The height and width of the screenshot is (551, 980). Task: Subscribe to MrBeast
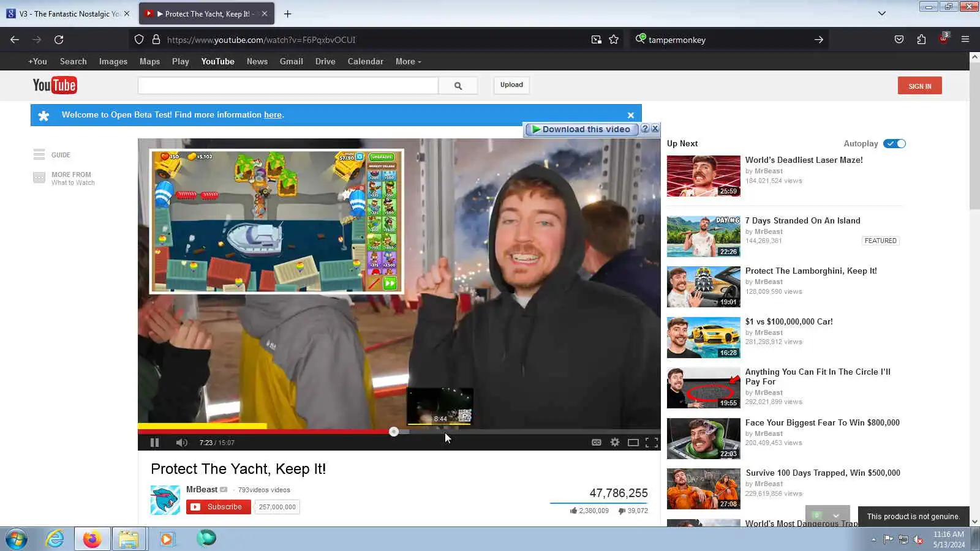pyautogui.click(x=219, y=507)
